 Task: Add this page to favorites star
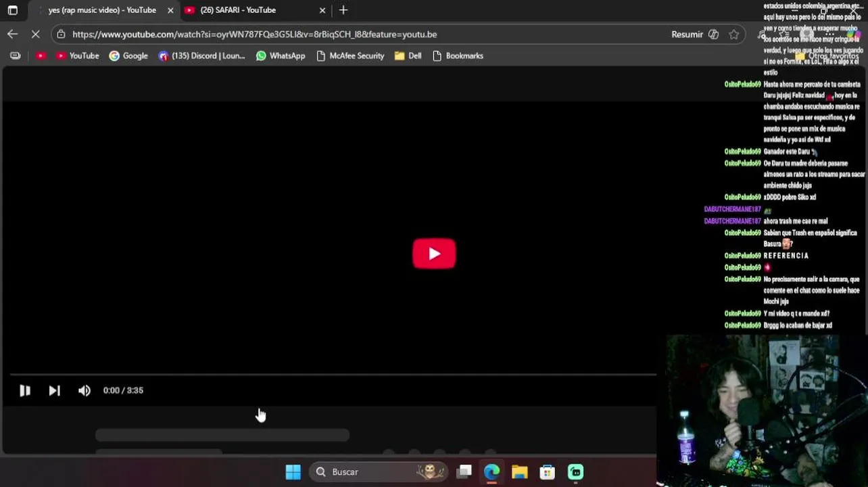pos(733,34)
